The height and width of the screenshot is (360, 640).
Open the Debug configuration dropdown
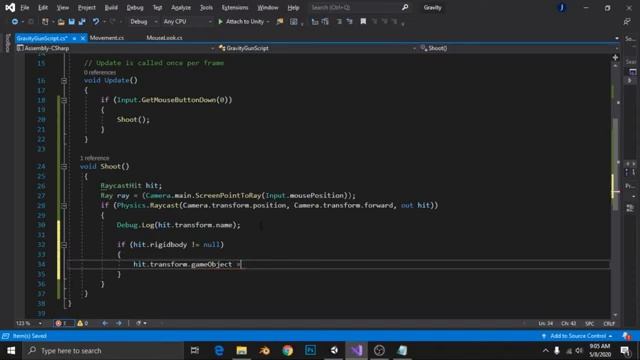tap(144, 22)
